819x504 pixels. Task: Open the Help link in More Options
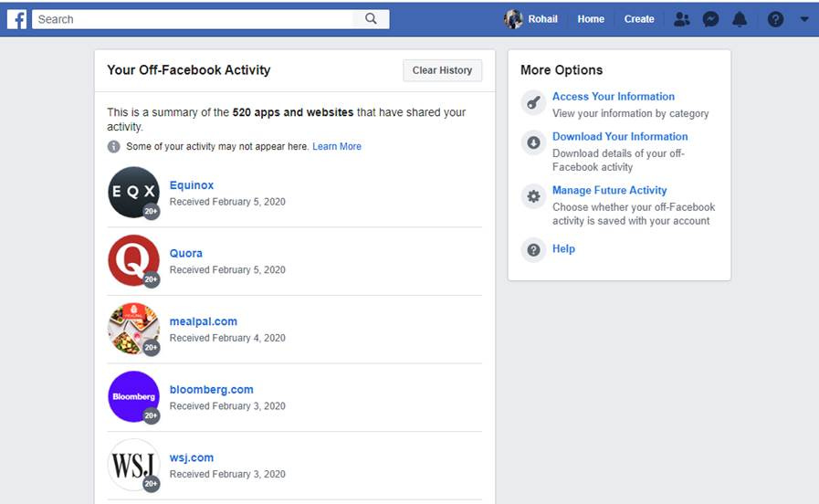(x=563, y=249)
